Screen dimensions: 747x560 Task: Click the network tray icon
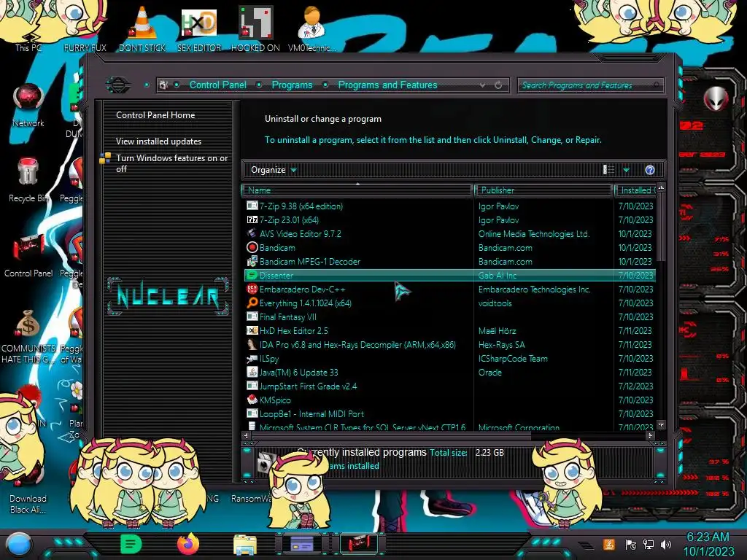click(649, 544)
